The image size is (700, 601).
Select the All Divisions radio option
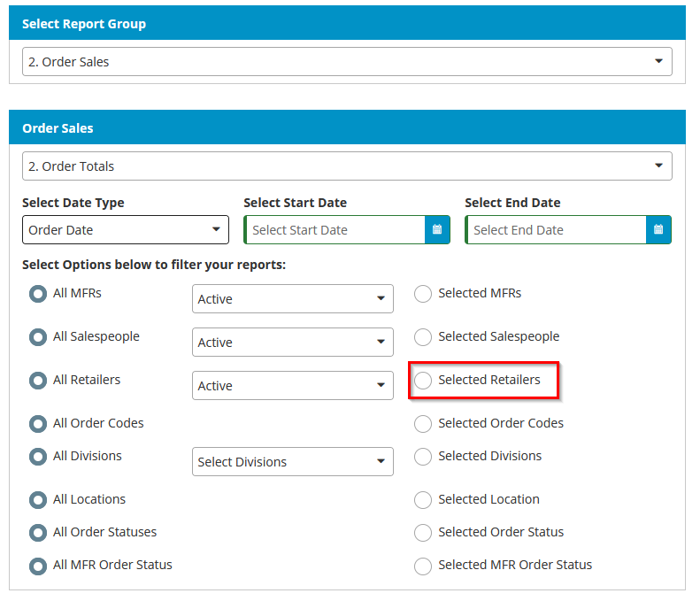pyautogui.click(x=38, y=457)
